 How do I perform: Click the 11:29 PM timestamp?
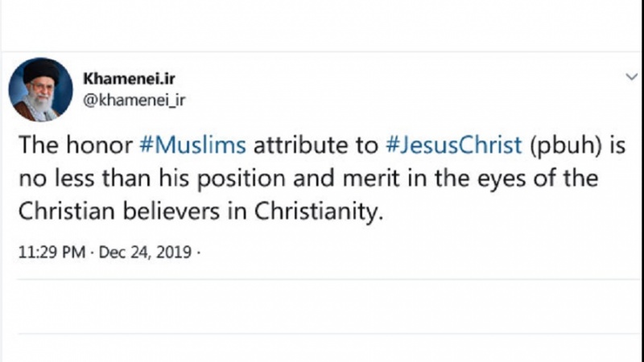coord(52,252)
